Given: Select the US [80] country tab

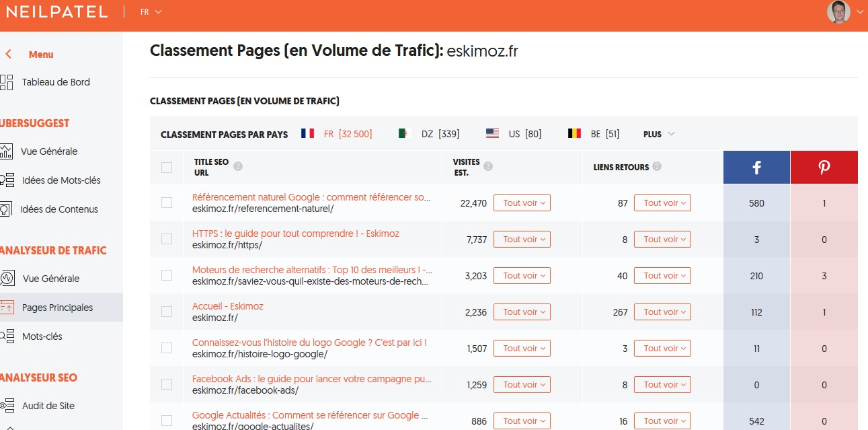Looking at the screenshot, I should click(x=514, y=134).
